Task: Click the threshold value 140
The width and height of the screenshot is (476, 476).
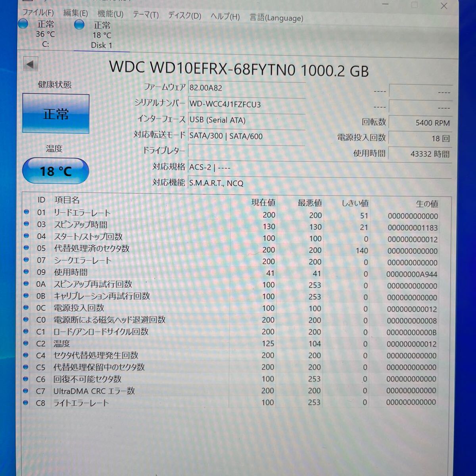Action: point(362,251)
